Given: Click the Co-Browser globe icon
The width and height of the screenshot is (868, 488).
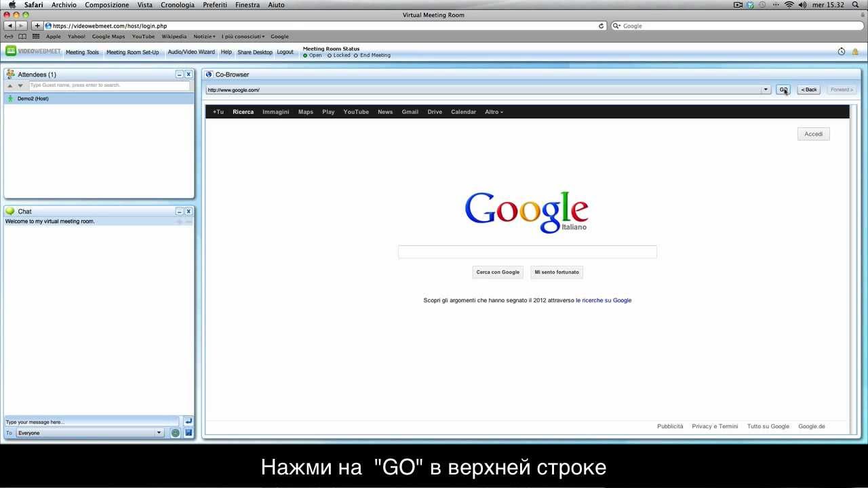Looking at the screenshot, I should [x=209, y=75].
